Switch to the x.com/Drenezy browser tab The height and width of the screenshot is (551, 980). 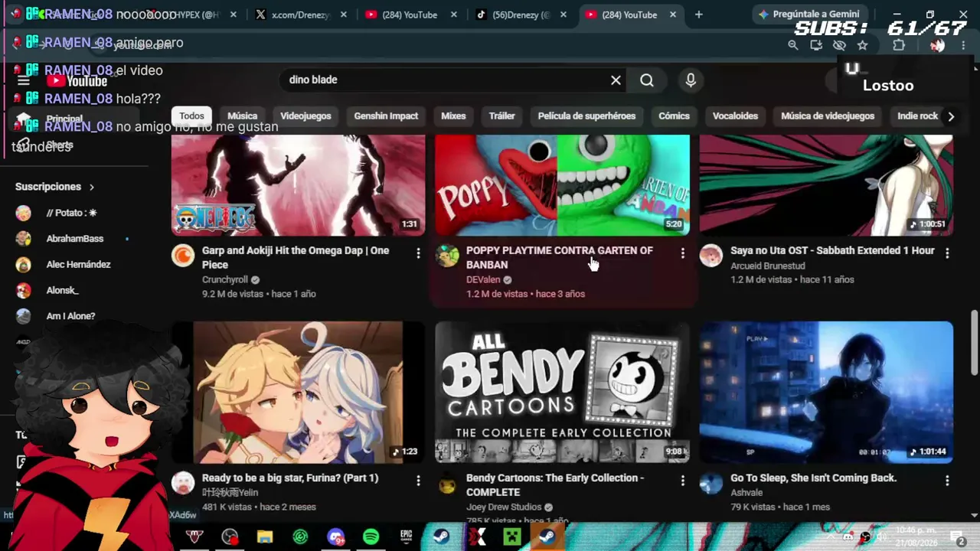pos(300,15)
